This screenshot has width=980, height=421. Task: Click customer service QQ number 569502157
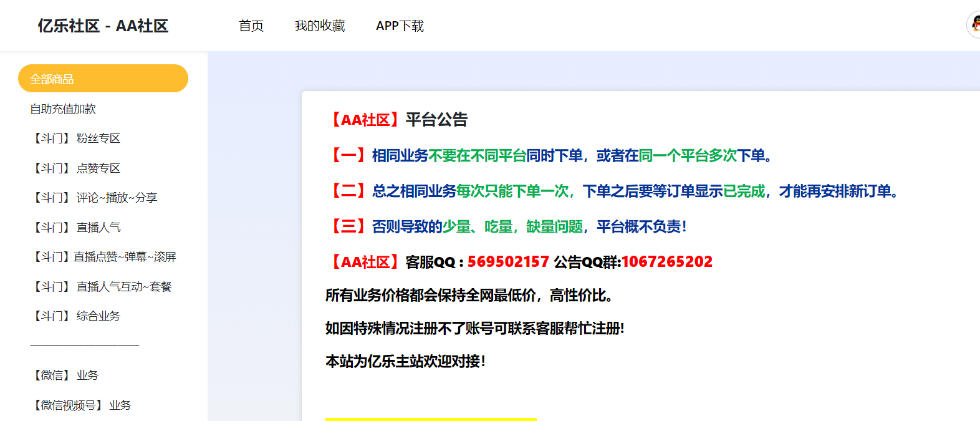click(508, 262)
